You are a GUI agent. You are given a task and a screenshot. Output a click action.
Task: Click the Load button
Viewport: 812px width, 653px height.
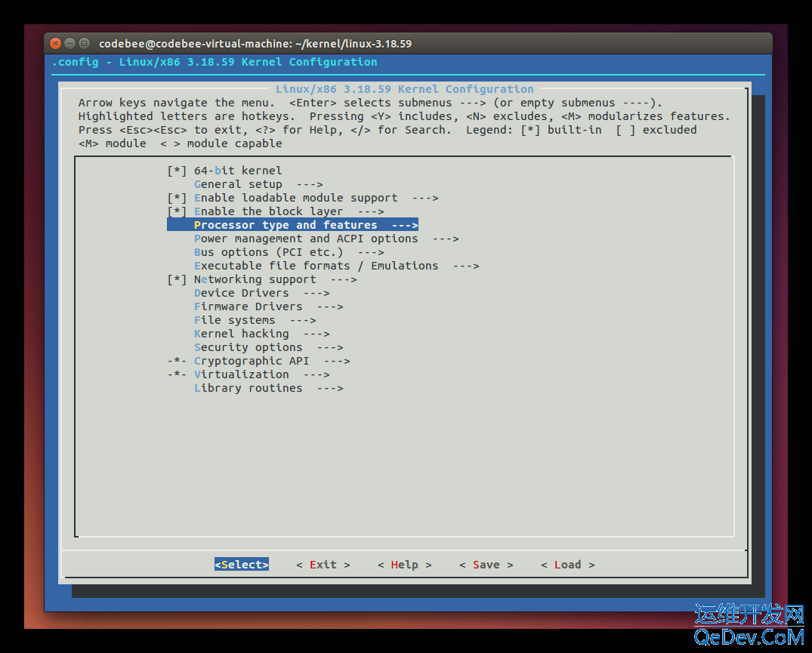coord(567,565)
